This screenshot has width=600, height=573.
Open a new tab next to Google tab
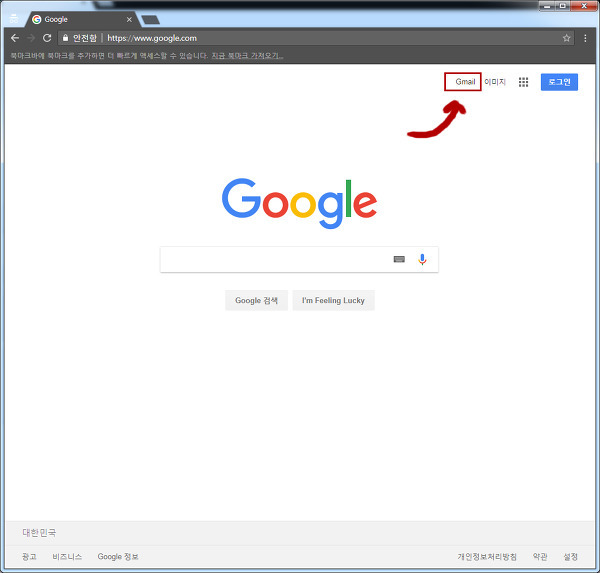pos(150,20)
